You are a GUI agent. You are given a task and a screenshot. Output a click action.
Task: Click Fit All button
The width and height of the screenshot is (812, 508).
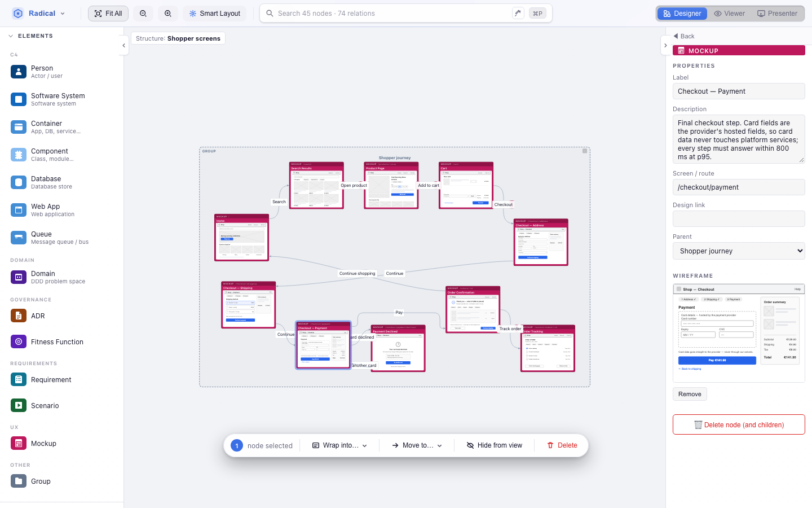coord(108,14)
